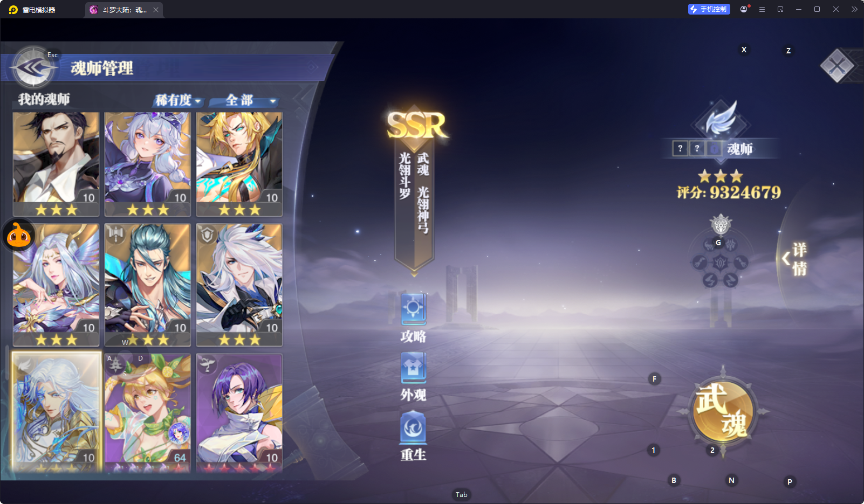Click the 雷电模拟器 logo
Image resolution: width=864 pixels, height=504 pixels.
(13, 10)
